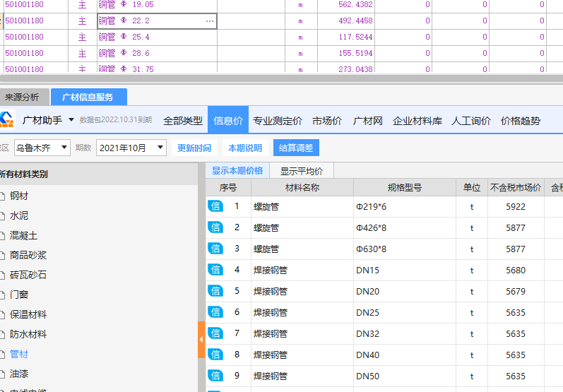Click the 所有材料类别 header
The image size is (563, 392).
coord(99,174)
